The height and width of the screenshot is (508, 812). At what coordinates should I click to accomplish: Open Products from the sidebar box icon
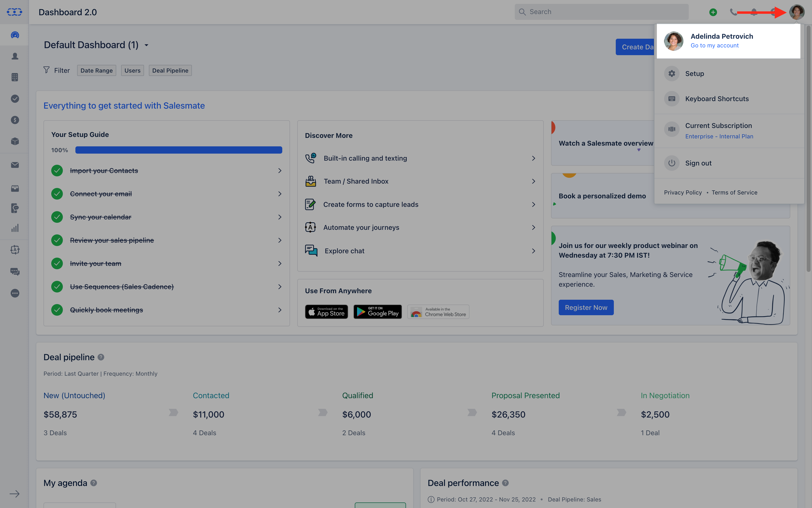(x=15, y=141)
